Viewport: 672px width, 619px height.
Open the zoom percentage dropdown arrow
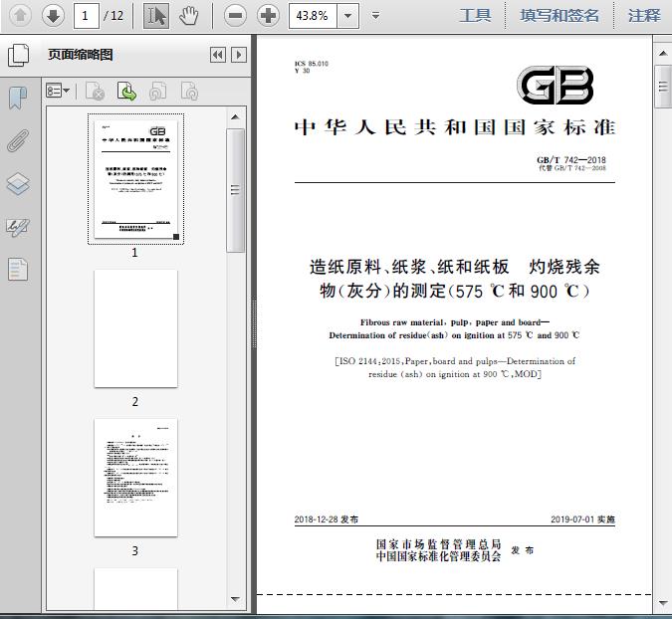348,16
